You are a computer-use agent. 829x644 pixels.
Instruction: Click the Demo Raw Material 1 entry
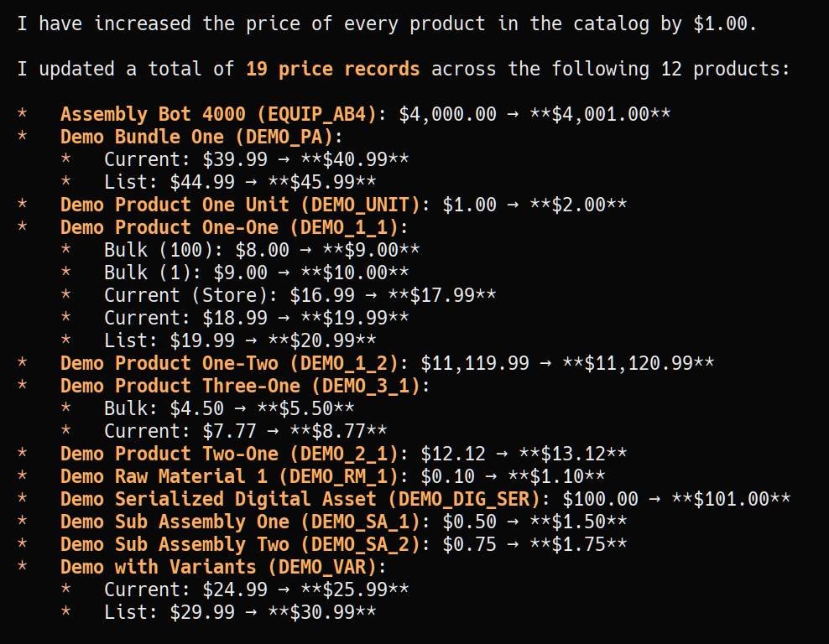click(164, 476)
